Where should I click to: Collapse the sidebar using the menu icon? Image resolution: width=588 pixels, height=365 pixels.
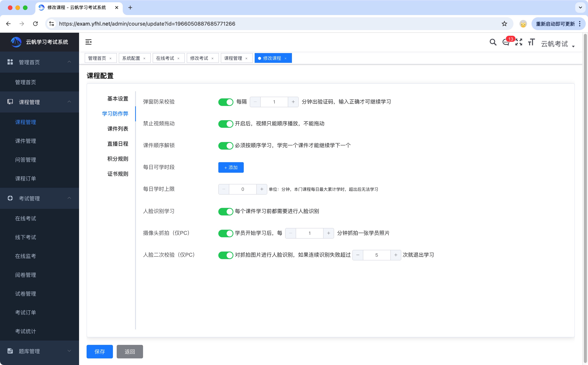tap(88, 42)
